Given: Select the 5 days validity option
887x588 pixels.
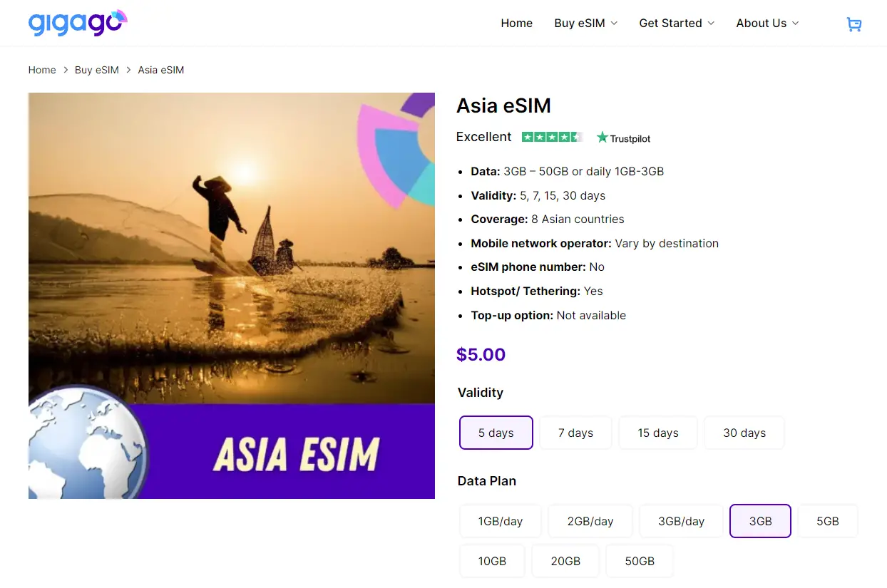Looking at the screenshot, I should (496, 433).
